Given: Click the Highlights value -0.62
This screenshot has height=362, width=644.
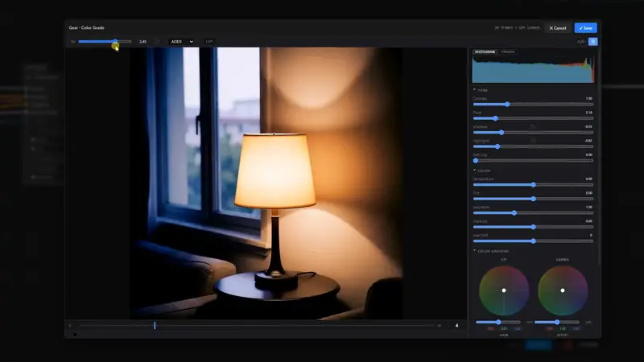Looking at the screenshot, I should [588, 140].
